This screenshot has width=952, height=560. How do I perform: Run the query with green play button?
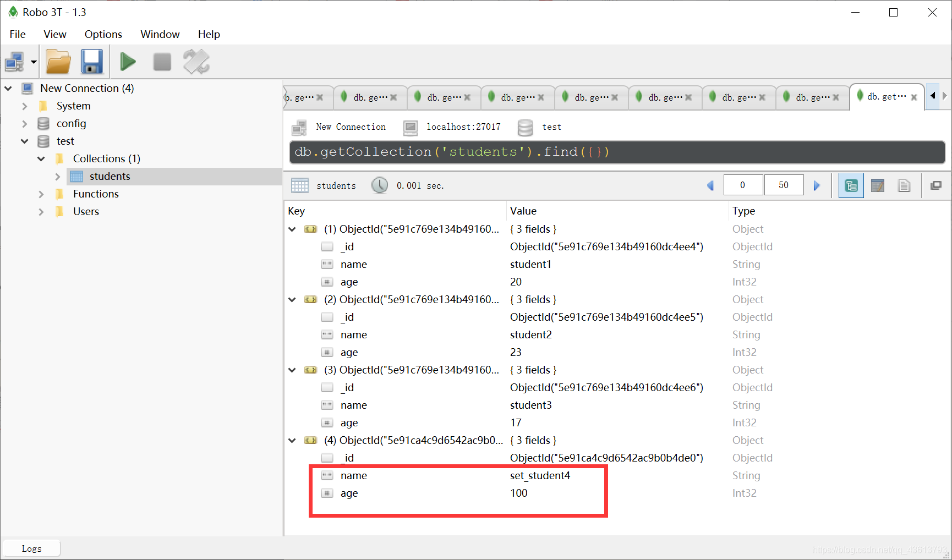click(x=128, y=62)
